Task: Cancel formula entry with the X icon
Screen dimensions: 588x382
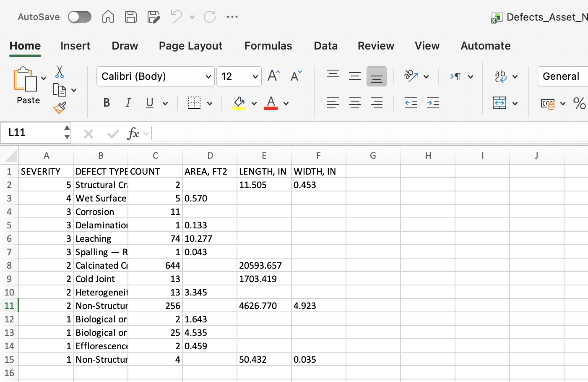Action: (88, 134)
